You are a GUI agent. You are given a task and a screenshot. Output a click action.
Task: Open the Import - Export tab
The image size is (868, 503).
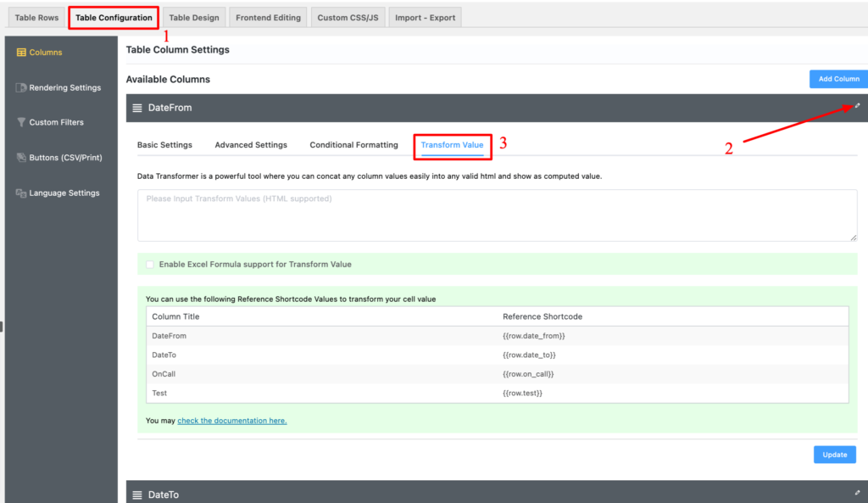click(x=425, y=18)
